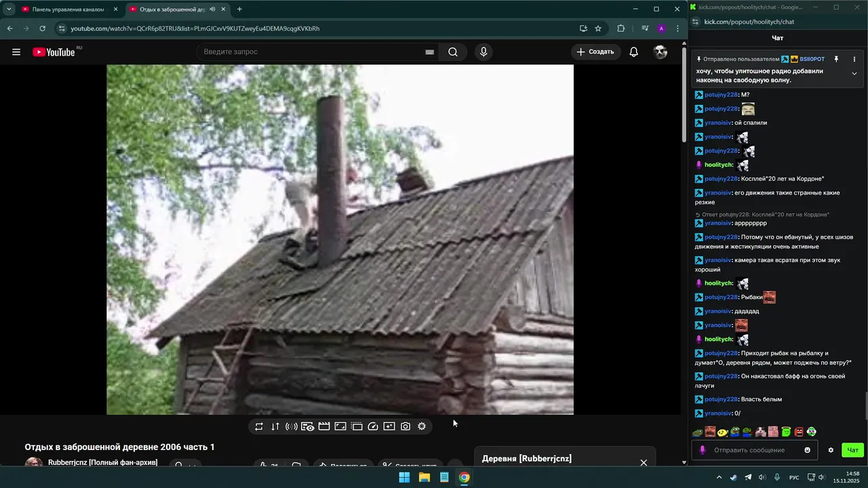Image resolution: width=868 pixels, height=488 pixels.
Task: Open the pinned message three-dot menu
Action: pyautogui.click(x=854, y=60)
